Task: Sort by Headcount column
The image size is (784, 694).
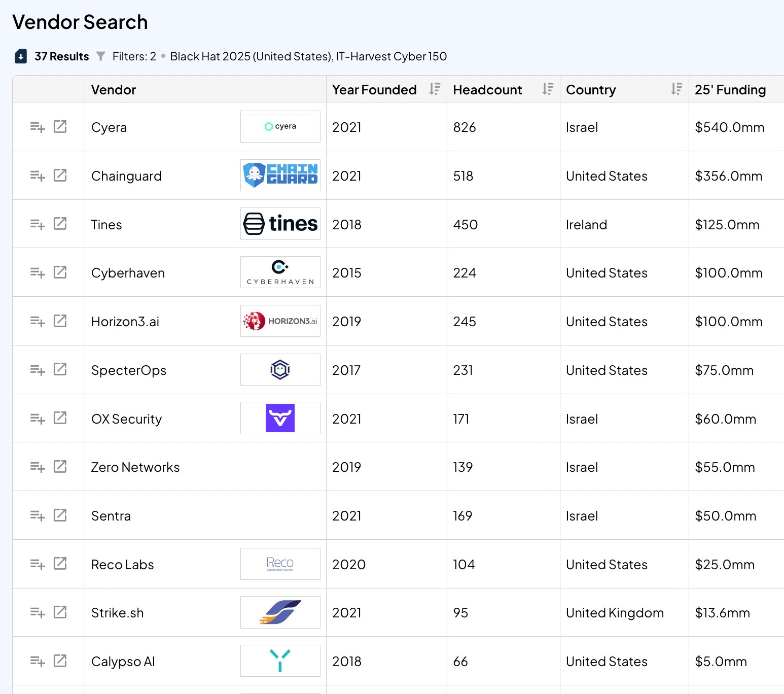Action: point(548,89)
